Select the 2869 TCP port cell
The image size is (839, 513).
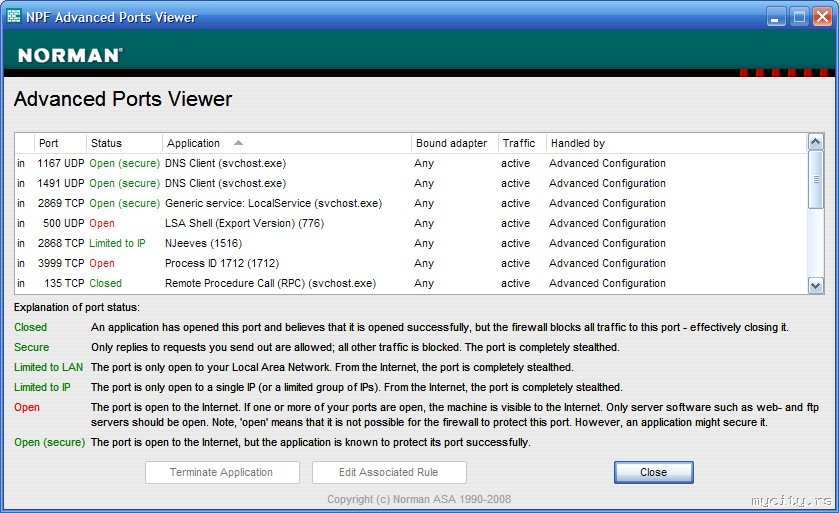coord(61,203)
